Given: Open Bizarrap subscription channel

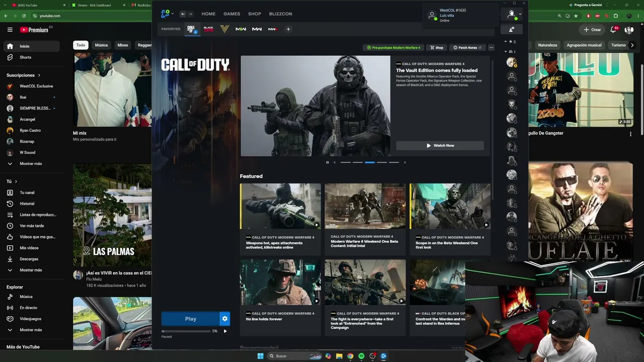Looking at the screenshot, I should tap(30, 141).
